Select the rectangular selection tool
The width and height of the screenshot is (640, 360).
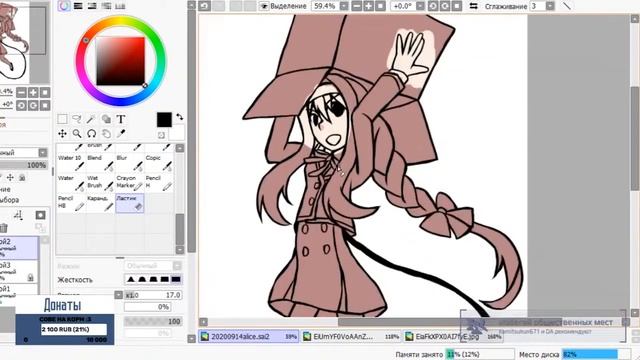point(62,119)
